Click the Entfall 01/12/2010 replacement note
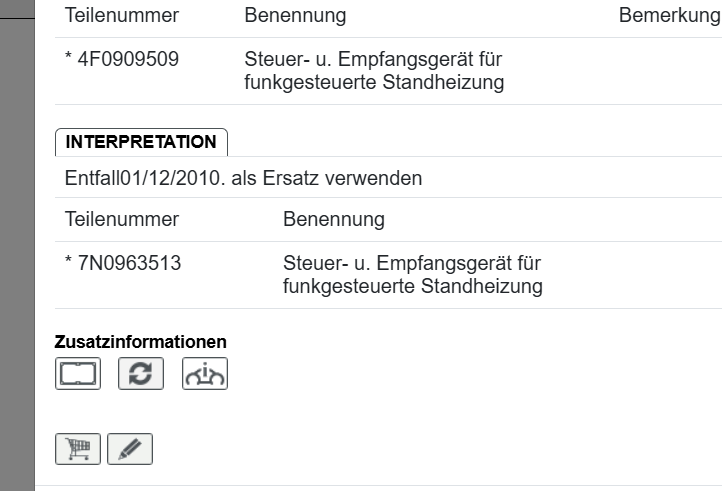 243,180
